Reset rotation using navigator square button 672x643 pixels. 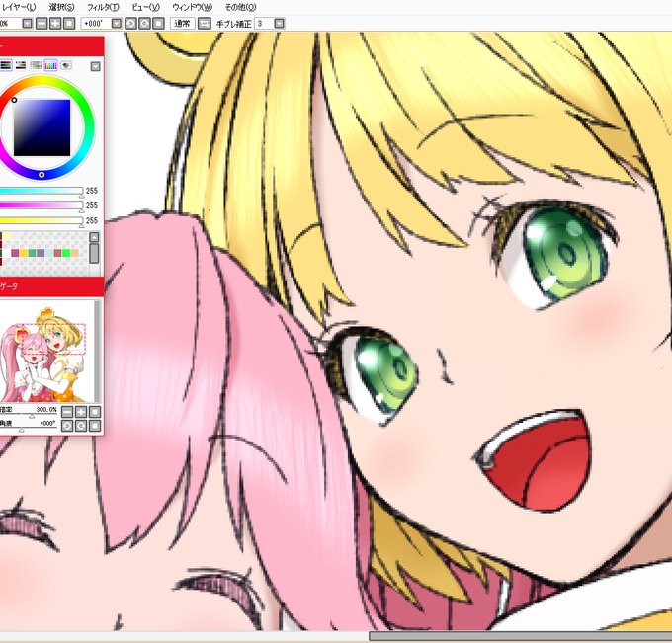(95, 426)
